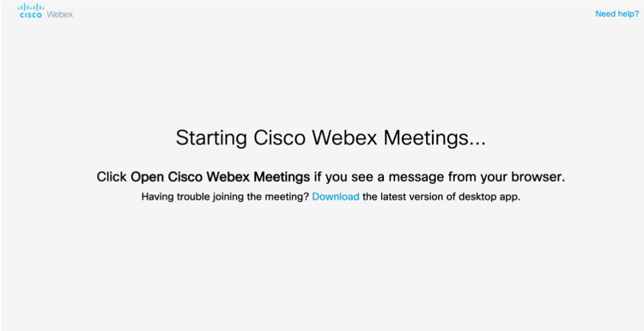Image resolution: width=644 pixels, height=331 pixels.
Task: Select the word Starting in the heading
Action: tap(211, 138)
